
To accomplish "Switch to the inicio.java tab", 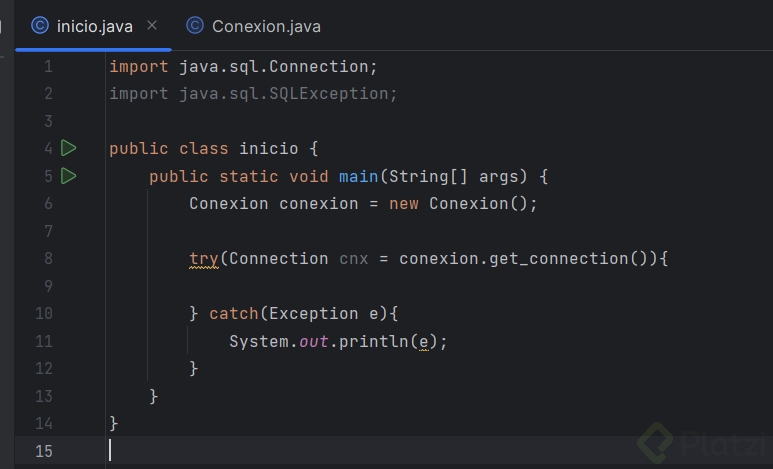I will click(94, 27).
